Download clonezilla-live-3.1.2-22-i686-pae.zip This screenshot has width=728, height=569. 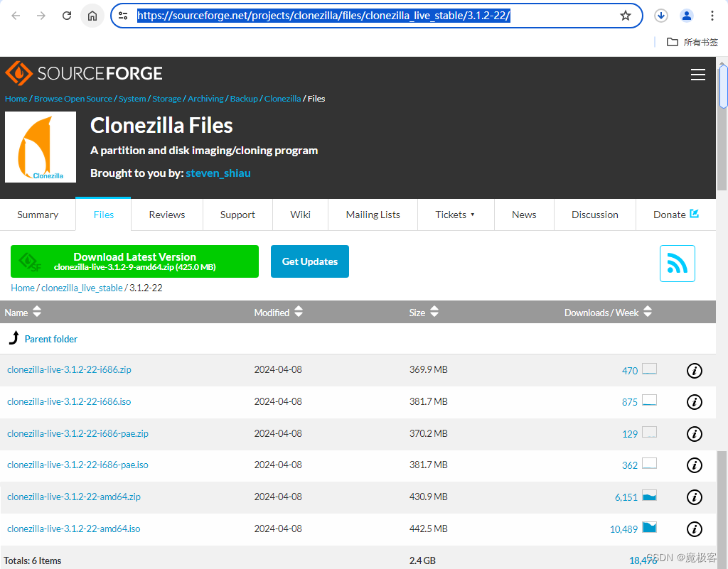pos(78,433)
